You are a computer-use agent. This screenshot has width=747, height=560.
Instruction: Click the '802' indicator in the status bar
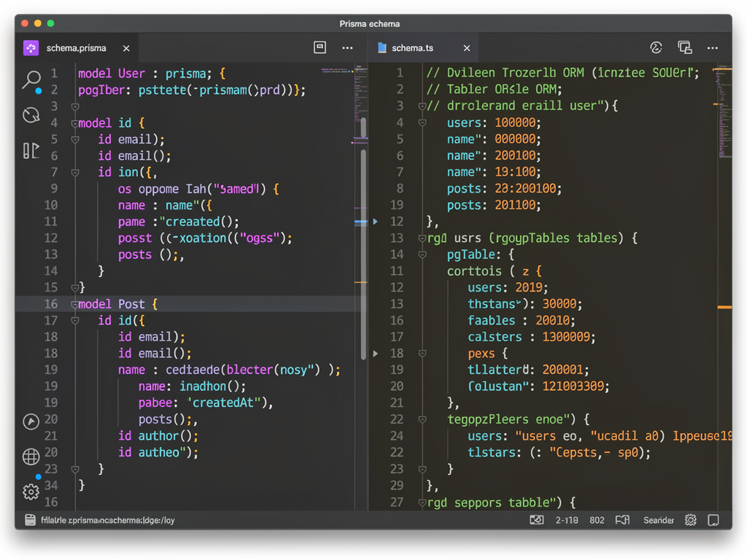pyautogui.click(x=597, y=520)
